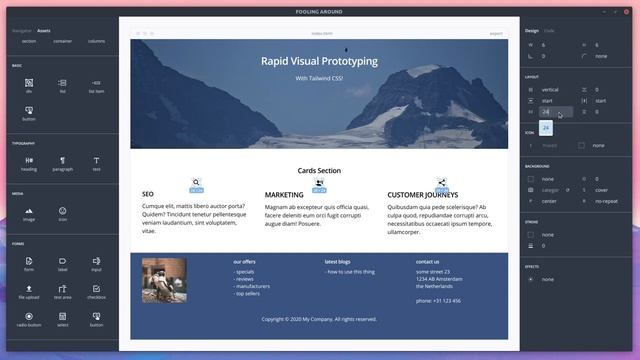Select the 'Cards Section' heading
The image size is (640, 360).
coord(319,171)
